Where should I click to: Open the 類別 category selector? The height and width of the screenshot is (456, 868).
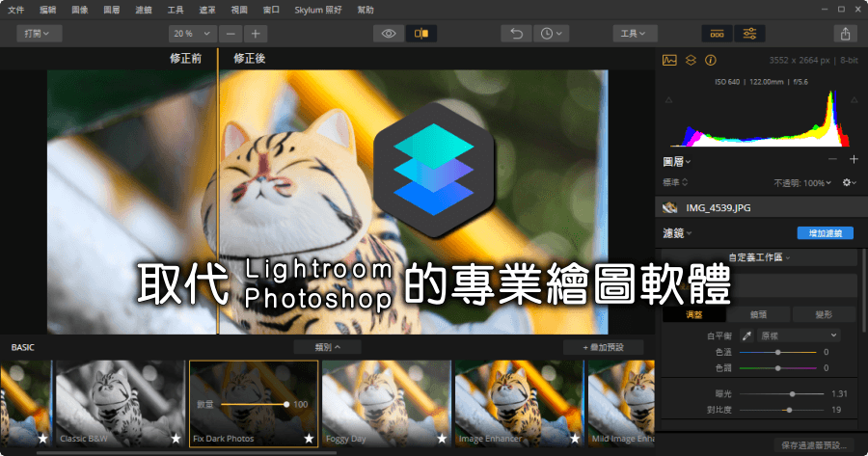pos(327,347)
